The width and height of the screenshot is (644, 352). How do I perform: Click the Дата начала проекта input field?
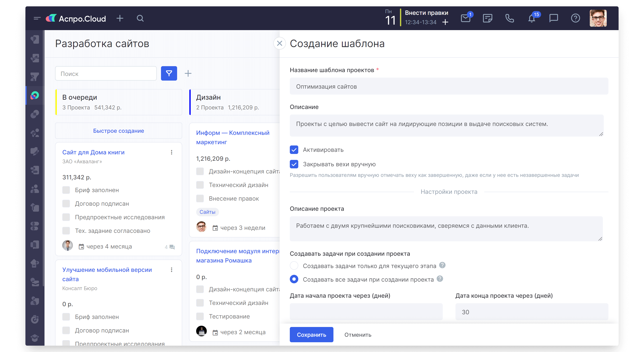tap(366, 312)
